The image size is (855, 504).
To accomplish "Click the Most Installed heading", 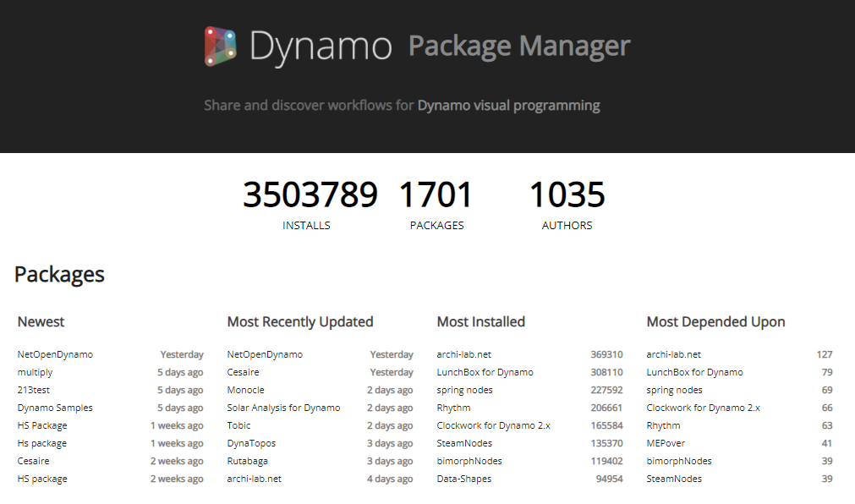I will click(481, 322).
